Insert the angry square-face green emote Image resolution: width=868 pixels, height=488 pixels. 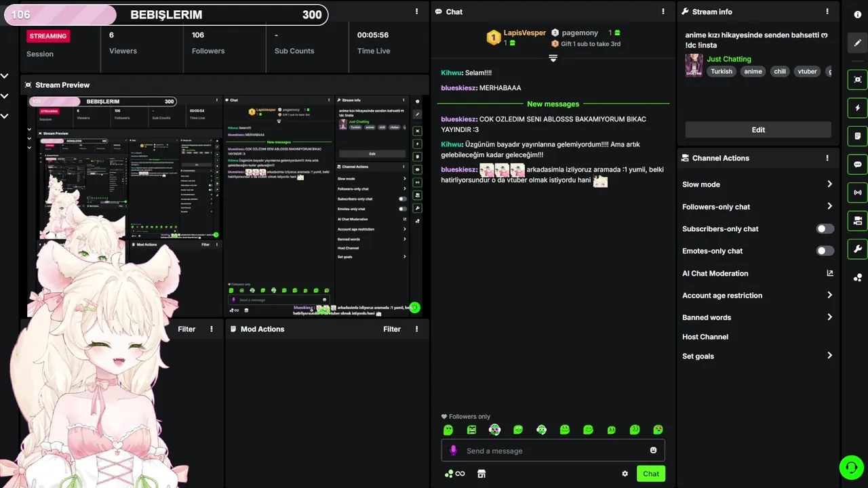click(x=472, y=430)
